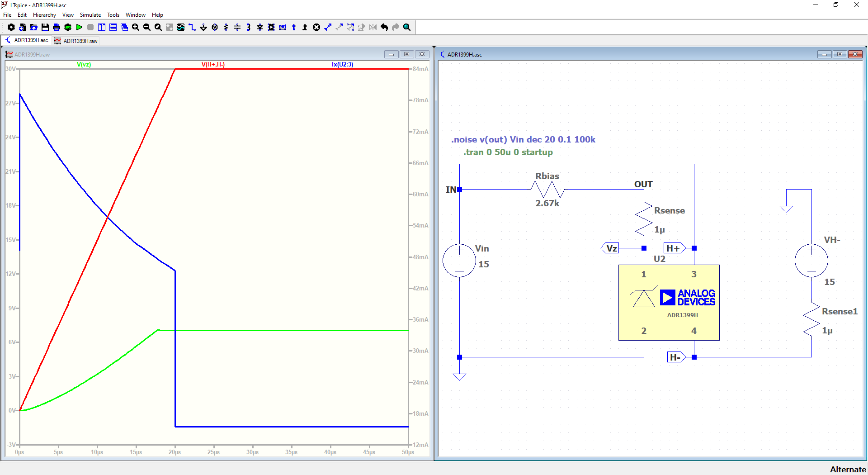
Task: Click the H+ net label flag
Action: tap(675, 248)
